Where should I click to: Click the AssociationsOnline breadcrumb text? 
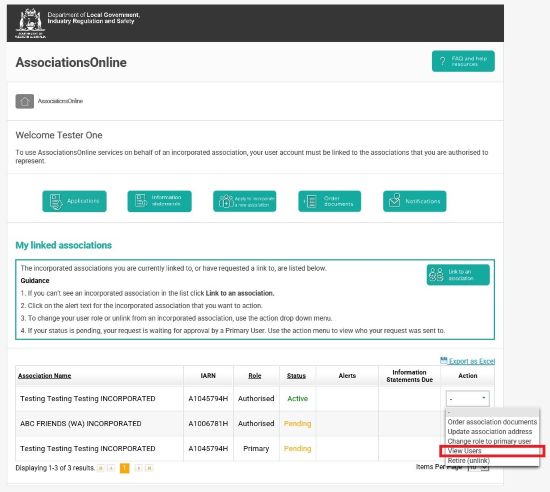[60, 101]
